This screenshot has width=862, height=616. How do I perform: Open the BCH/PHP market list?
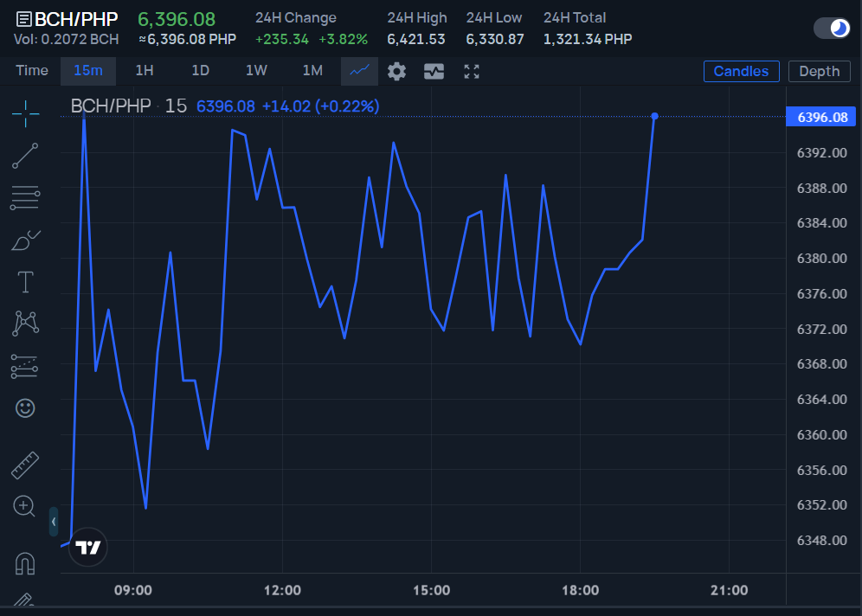[x=67, y=19]
